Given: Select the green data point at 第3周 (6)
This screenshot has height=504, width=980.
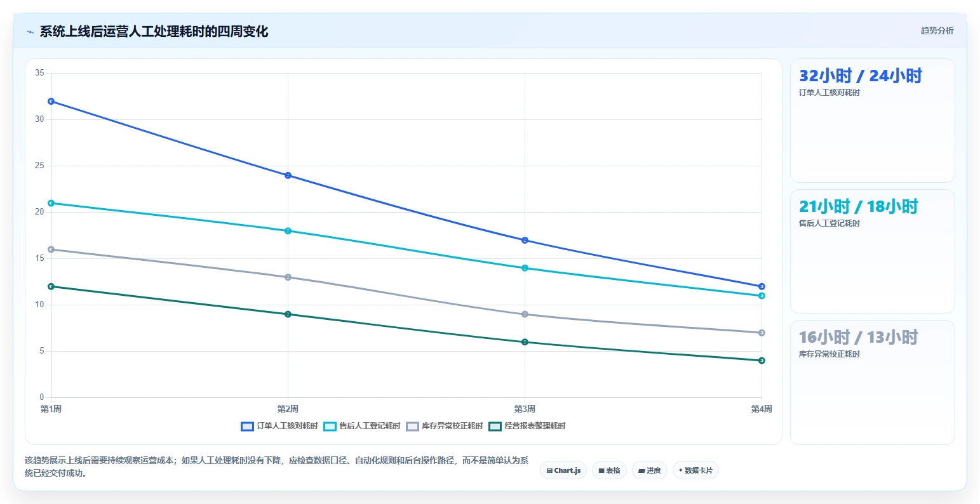Looking at the screenshot, I should coord(525,342).
